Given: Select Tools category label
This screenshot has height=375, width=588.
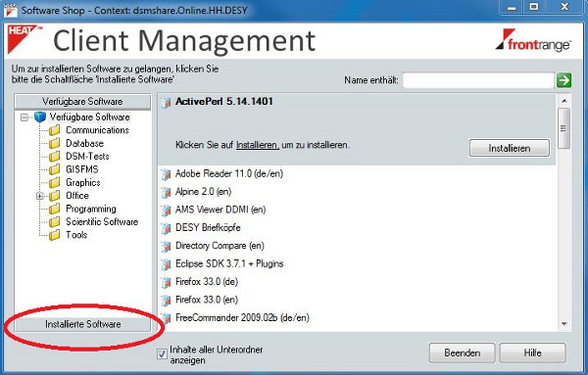Looking at the screenshot, I should (76, 235).
